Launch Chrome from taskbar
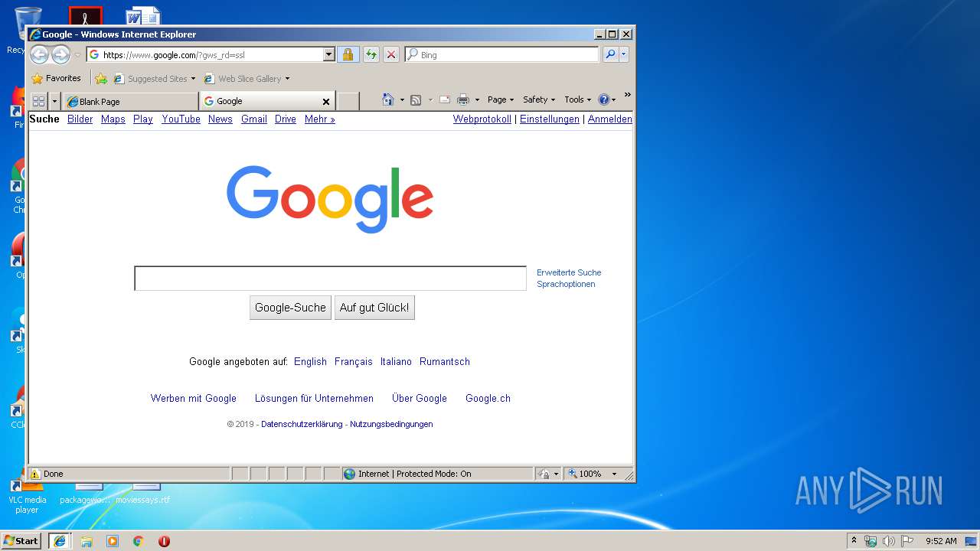This screenshot has width=980, height=551. point(139,541)
